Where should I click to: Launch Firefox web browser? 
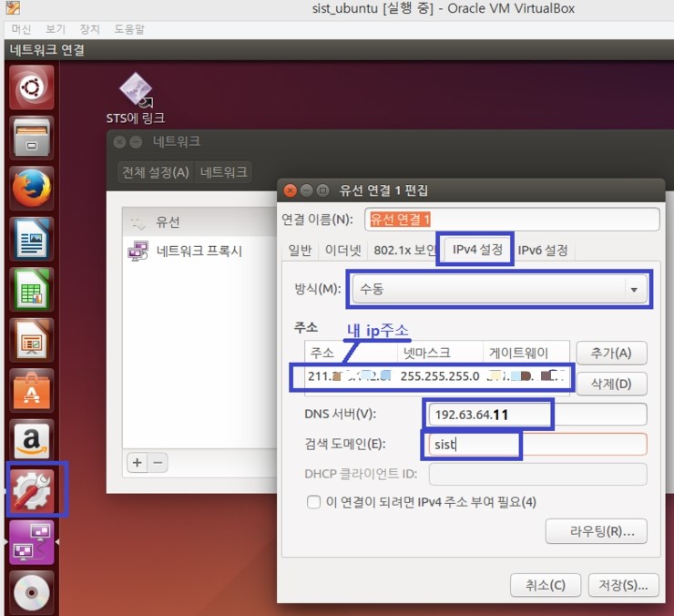click(32, 189)
